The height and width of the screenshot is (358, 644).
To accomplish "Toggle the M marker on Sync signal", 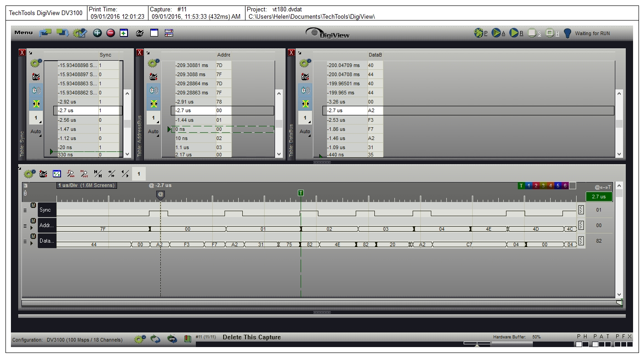I will (x=33, y=206).
